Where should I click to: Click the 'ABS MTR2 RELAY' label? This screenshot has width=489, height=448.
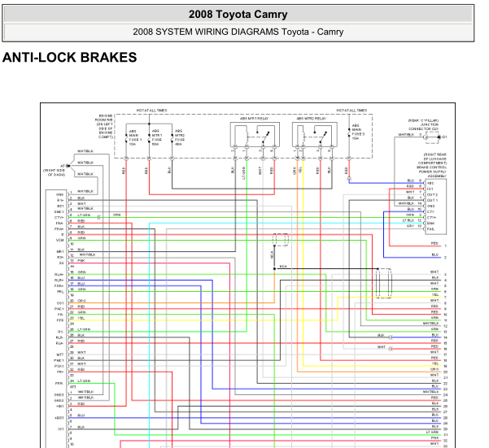pyautogui.click(x=312, y=119)
